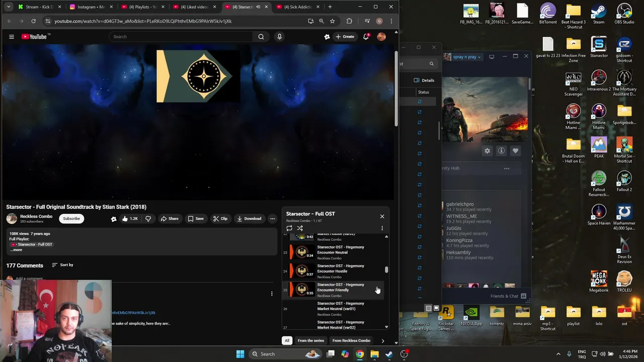Show next filter chips with right arrow

coord(382,341)
